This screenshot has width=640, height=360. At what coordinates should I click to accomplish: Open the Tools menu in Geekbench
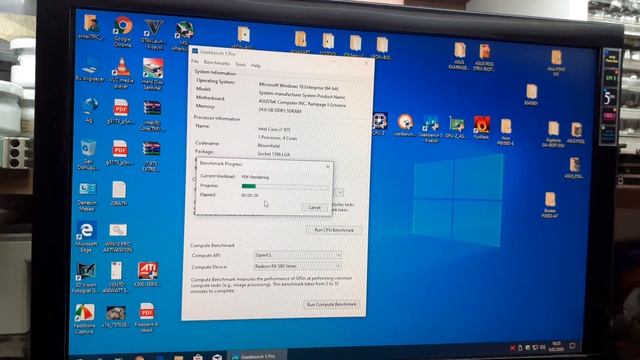(240, 64)
